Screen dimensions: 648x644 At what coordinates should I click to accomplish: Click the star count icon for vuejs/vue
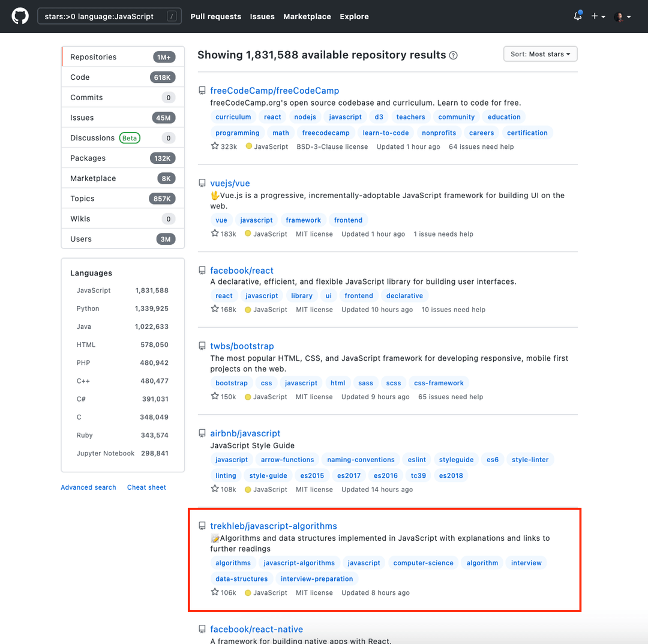click(215, 233)
